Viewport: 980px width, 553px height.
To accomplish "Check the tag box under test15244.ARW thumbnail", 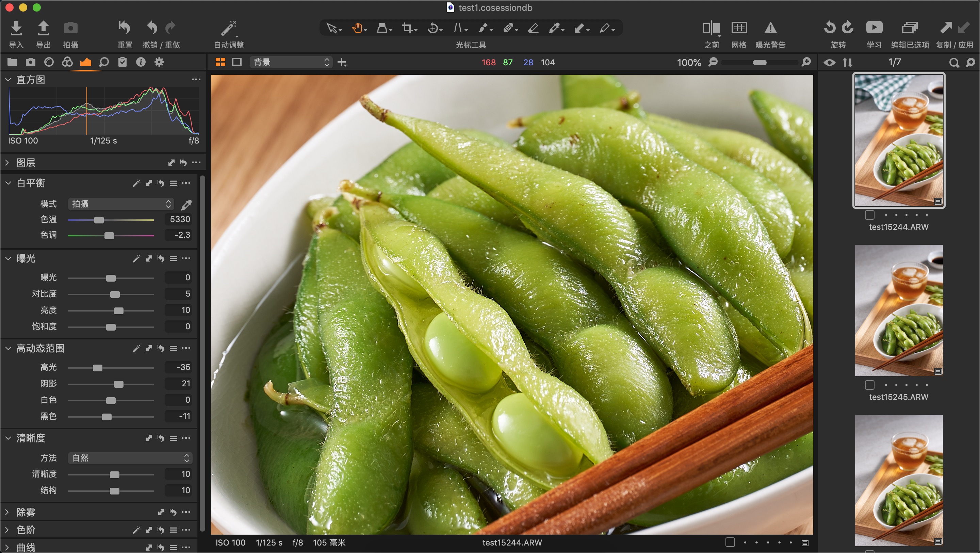I will [869, 215].
